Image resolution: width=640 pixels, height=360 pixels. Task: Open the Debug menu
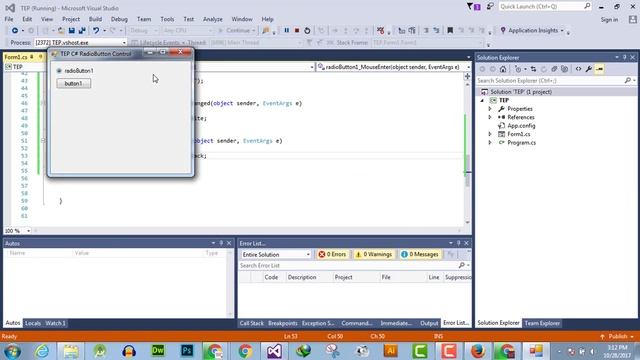[x=119, y=19]
